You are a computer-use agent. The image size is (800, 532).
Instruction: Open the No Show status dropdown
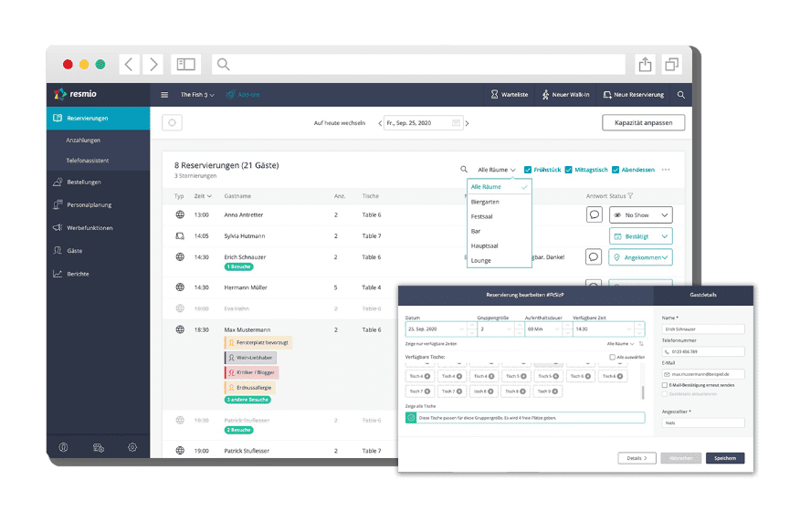coord(641,215)
